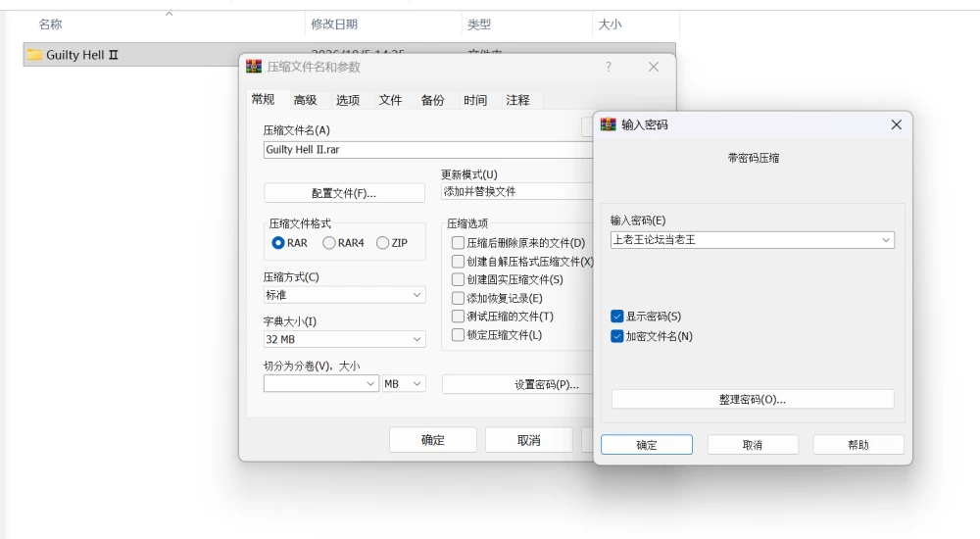Screen dimensions: 980x539
Task: Click the Guilty Hell II folder icon
Action: [x=34, y=55]
